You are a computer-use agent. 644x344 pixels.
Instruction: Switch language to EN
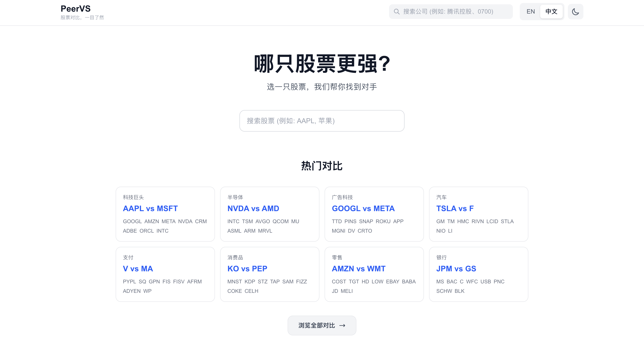[531, 11]
